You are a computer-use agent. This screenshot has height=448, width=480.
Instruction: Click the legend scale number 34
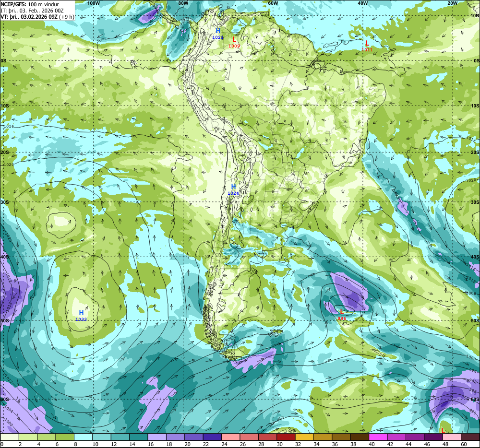coord(316,444)
